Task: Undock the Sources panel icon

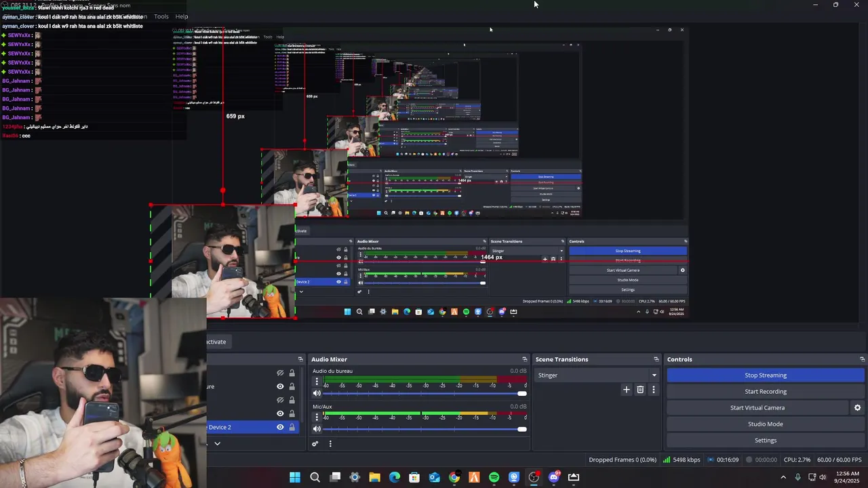Action: 300,359
